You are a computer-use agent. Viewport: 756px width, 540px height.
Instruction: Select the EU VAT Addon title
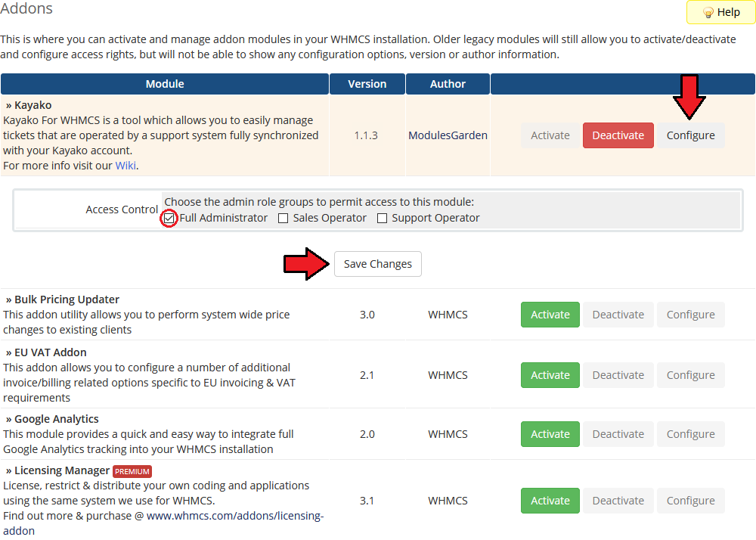coord(50,352)
